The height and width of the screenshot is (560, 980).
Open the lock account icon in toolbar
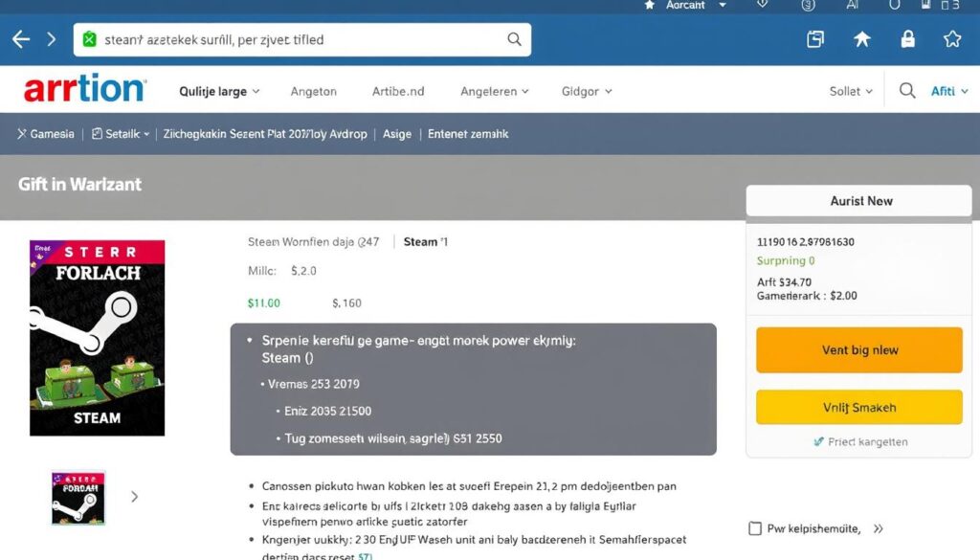(907, 39)
